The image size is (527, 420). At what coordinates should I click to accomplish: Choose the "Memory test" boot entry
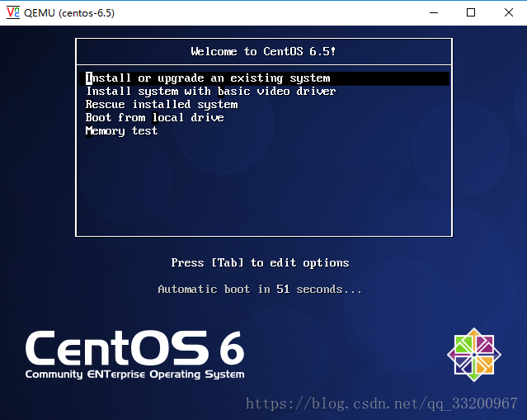point(121,131)
